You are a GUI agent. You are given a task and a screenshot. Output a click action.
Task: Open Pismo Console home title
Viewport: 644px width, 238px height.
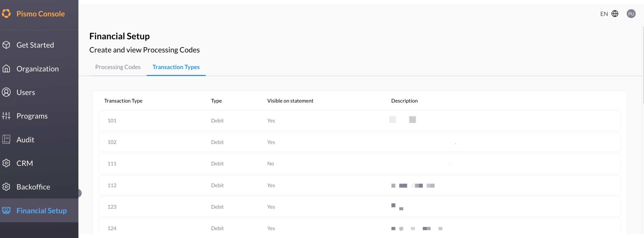[x=41, y=14]
